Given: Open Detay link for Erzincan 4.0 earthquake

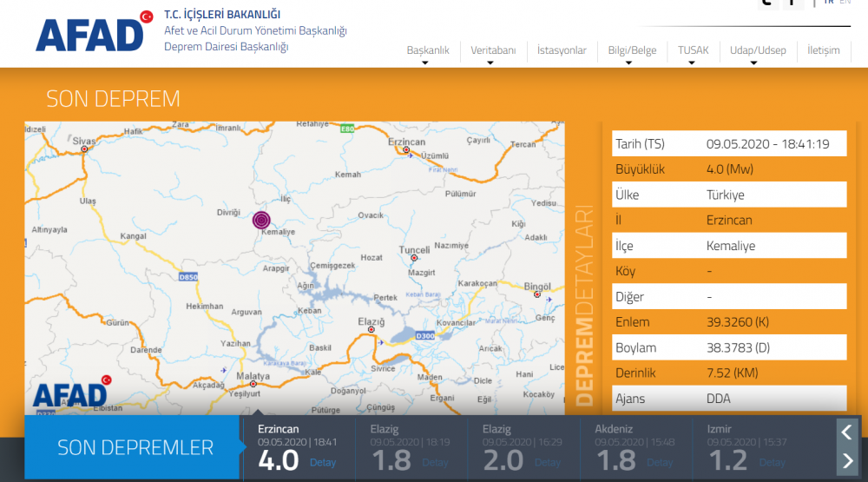Looking at the screenshot, I should pyautogui.click(x=323, y=462).
